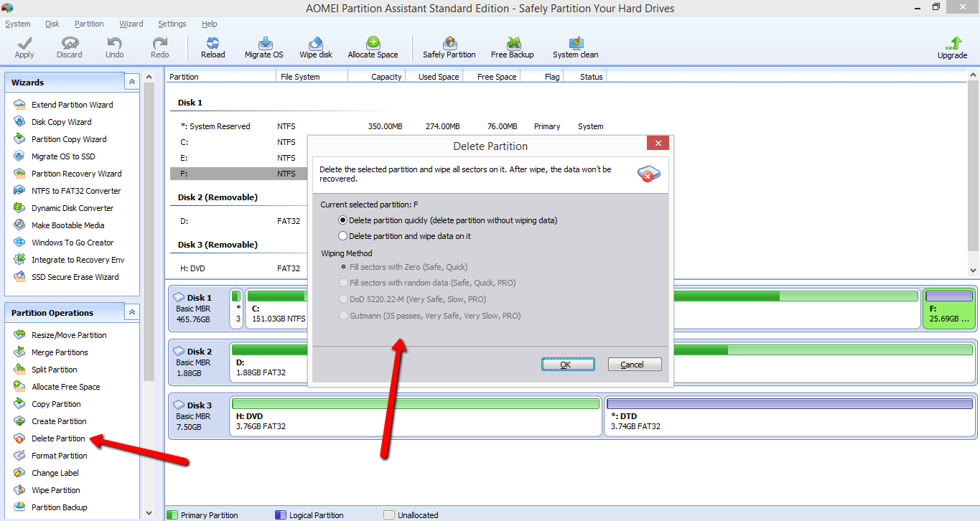The width and height of the screenshot is (980, 521).
Task: Open the Partition menu
Action: click(89, 24)
